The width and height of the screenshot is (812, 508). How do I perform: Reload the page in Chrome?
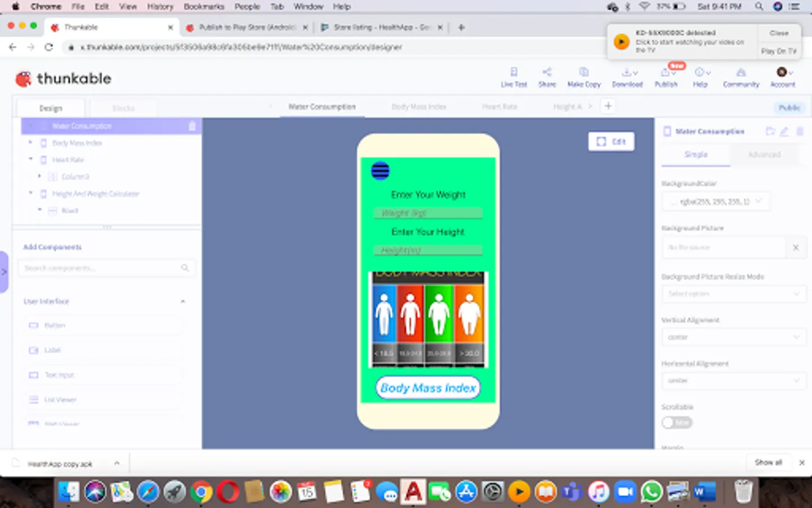pyautogui.click(x=48, y=47)
